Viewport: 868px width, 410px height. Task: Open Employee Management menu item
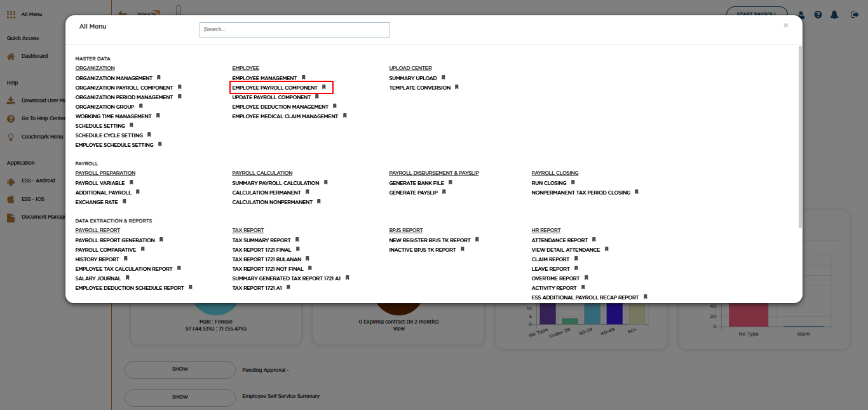[x=264, y=78]
